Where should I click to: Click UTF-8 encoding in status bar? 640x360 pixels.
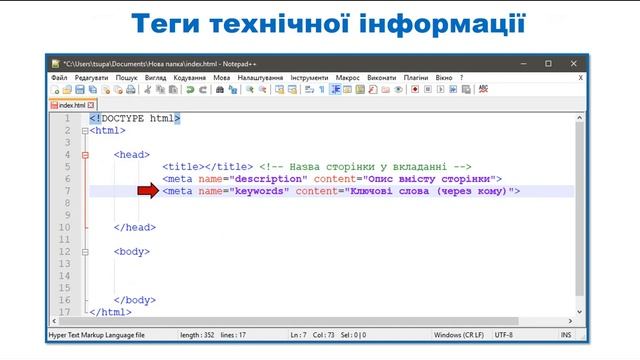[x=504, y=335]
